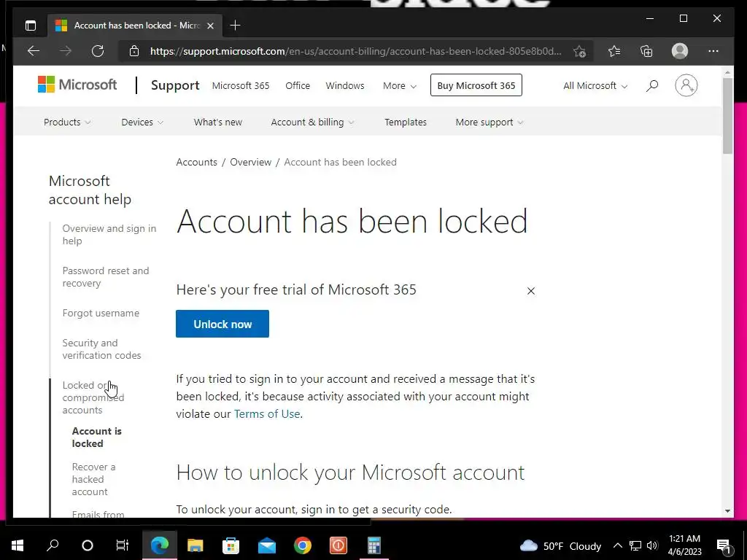The image size is (747, 560).
Task: Open Overview and sign in help
Action: 109,234
